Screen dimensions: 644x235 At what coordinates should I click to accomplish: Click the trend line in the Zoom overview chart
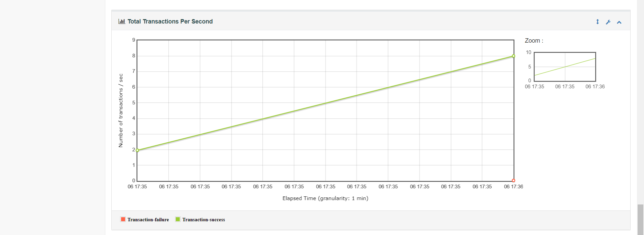[565, 67]
